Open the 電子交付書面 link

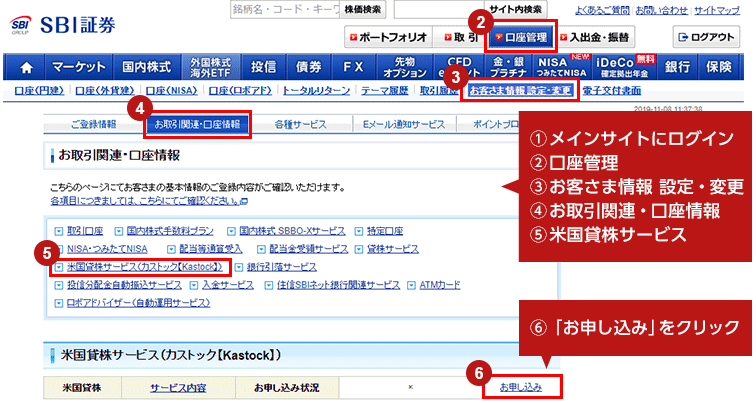[x=612, y=91]
